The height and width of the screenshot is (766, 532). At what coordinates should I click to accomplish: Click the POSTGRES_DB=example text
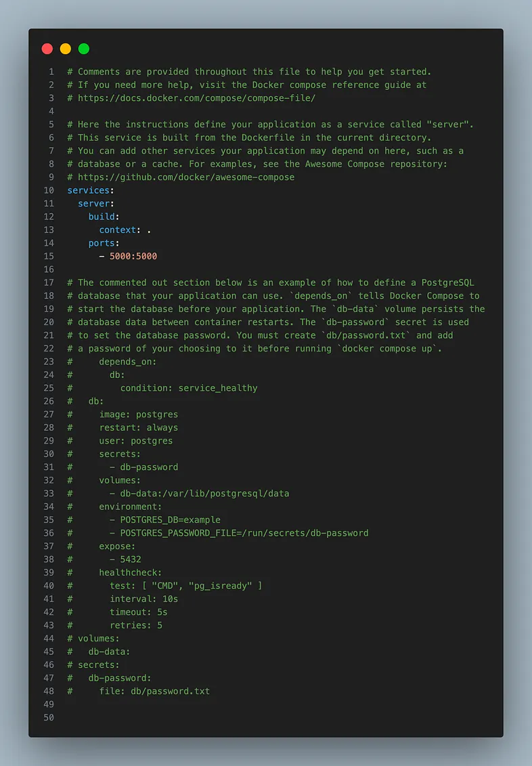coord(171,520)
